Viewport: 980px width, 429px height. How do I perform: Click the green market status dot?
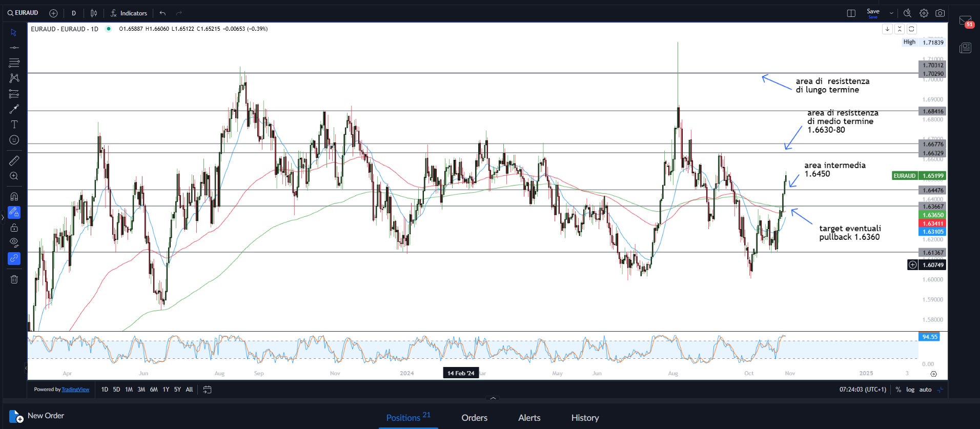(108, 29)
